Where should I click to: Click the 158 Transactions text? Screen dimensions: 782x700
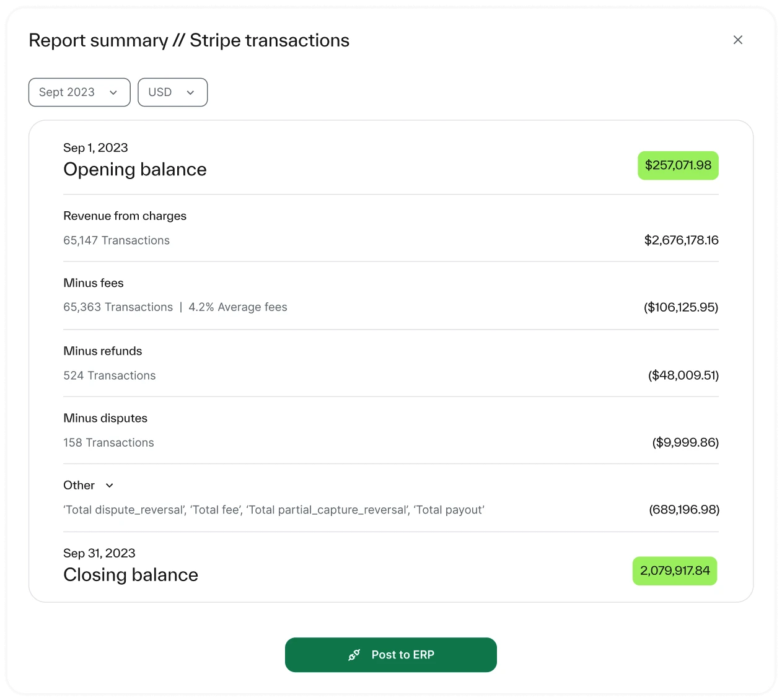tap(108, 443)
